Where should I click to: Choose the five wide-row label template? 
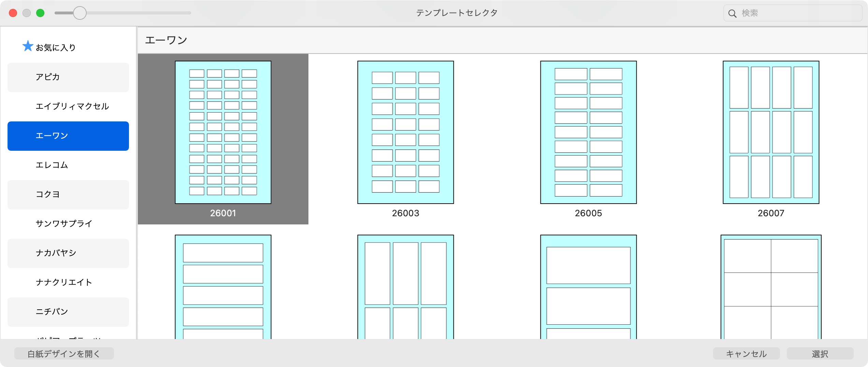[x=223, y=287]
